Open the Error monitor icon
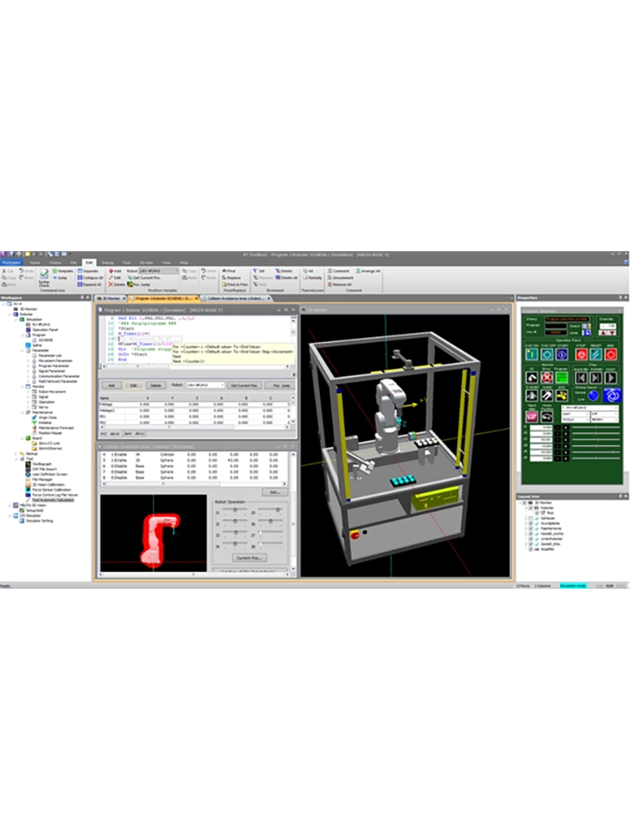The width and height of the screenshot is (630, 840). (547, 377)
